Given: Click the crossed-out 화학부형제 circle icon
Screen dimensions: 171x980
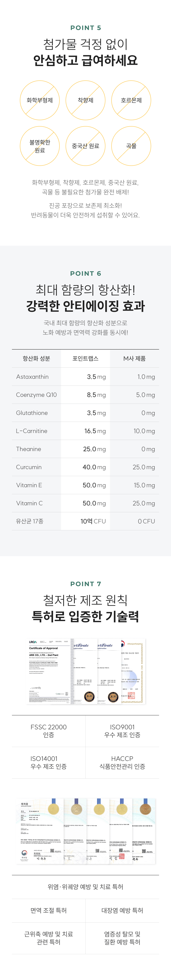Looking at the screenshot, I should pos(40,101).
